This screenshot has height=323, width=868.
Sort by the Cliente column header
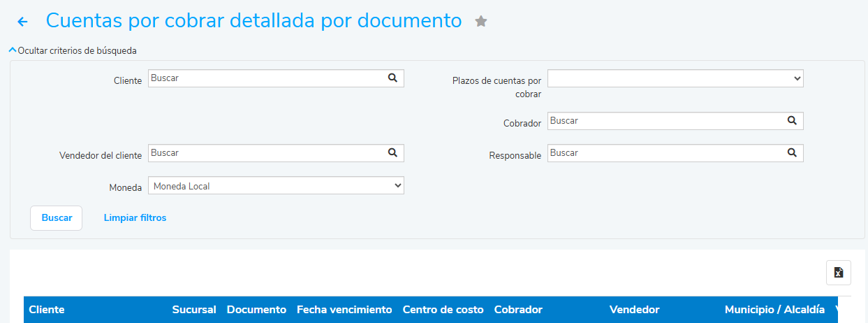coord(47,310)
